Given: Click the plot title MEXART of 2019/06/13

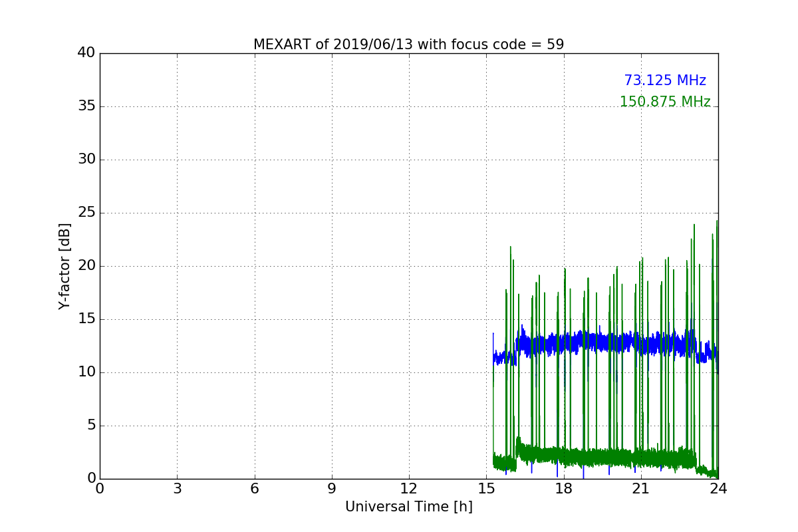Looking at the screenshot, I should coord(408,45).
